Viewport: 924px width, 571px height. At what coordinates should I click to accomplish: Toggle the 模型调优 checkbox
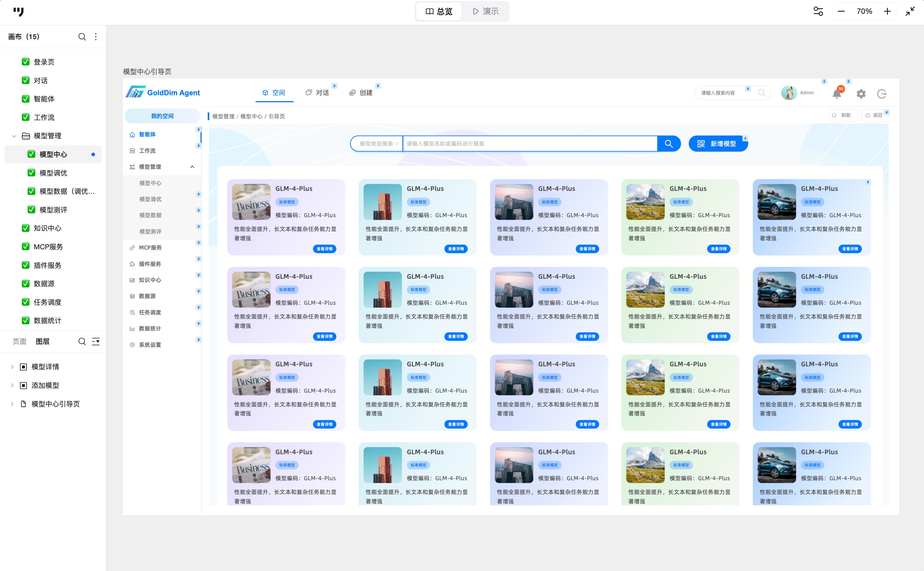pyautogui.click(x=31, y=173)
